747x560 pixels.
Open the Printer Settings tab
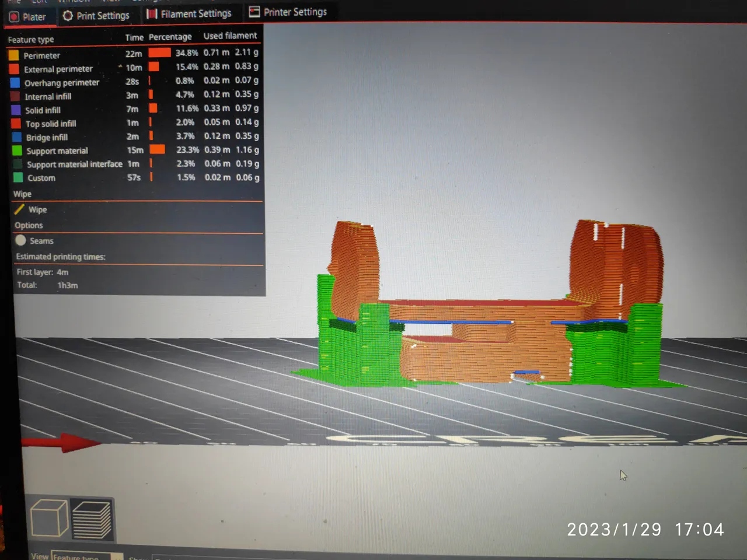pyautogui.click(x=295, y=12)
